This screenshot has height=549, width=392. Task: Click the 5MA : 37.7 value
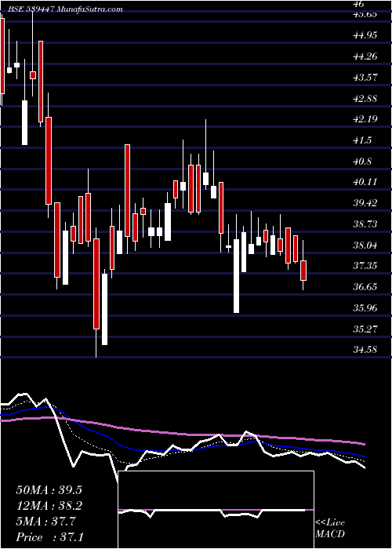45,522
